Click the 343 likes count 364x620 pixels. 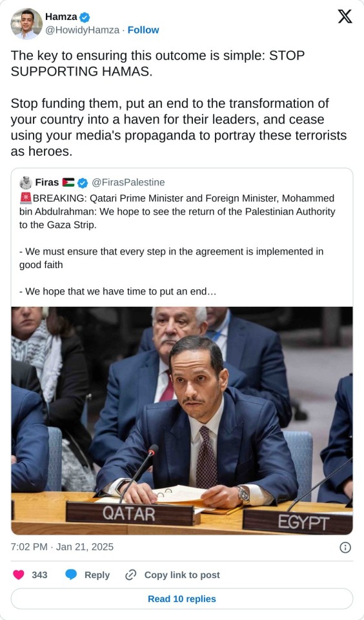click(x=39, y=575)
